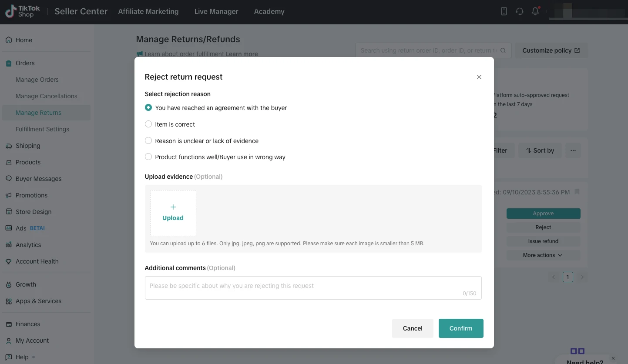Expand the More actions dropdown
628x364 pixels.
[x=543, y=255]
